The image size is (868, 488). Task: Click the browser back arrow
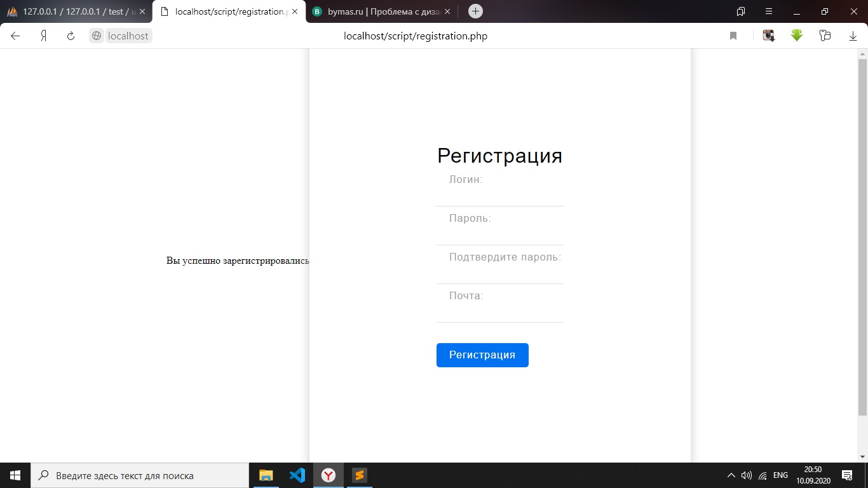click(15, 36)
